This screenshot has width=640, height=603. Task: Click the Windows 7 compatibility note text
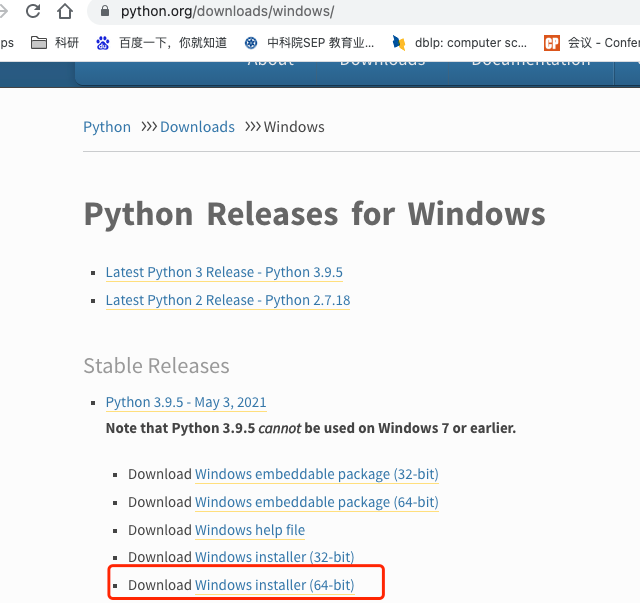(x=311, y=428)
